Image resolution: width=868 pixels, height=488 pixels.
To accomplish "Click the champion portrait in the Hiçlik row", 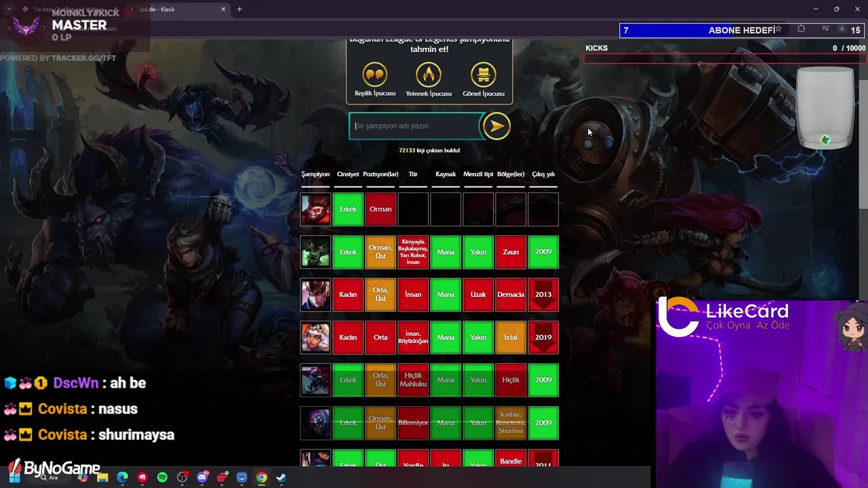I will pos(315,380).
